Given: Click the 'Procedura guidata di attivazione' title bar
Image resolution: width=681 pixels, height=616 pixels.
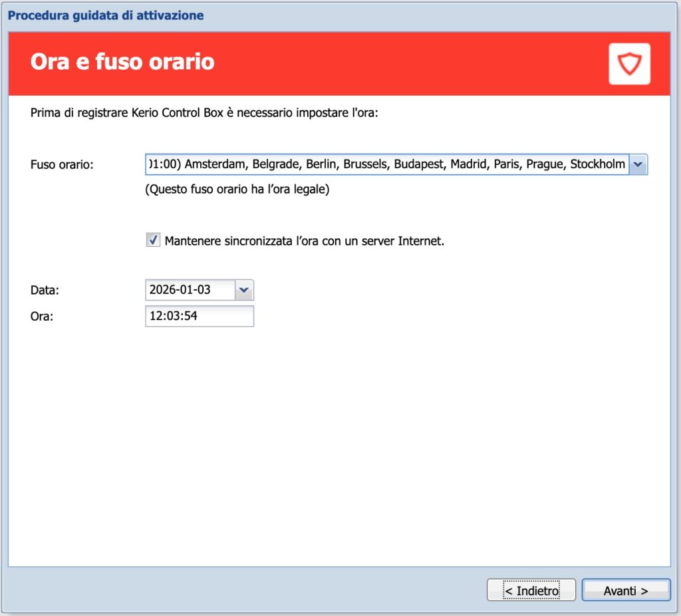Looking at the screenshot, I should (106, 15).
